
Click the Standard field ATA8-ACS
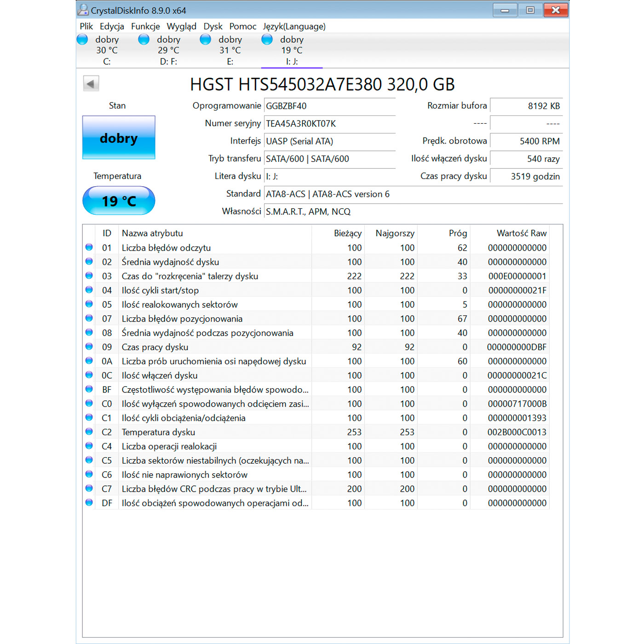point(413,194)
